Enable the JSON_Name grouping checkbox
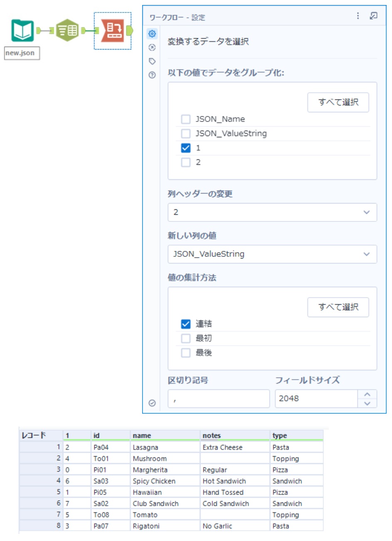The image size is (392, 541). [x=186, y=119]
